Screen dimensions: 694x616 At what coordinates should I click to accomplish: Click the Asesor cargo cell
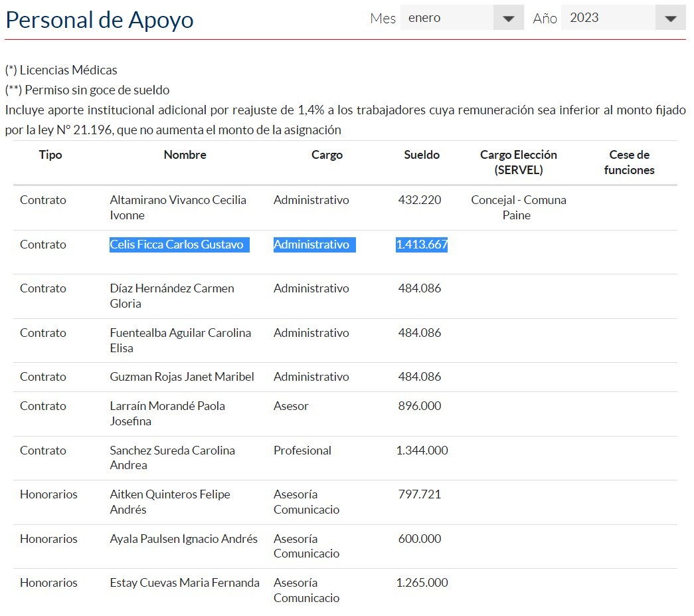click(x=291, y=406)
